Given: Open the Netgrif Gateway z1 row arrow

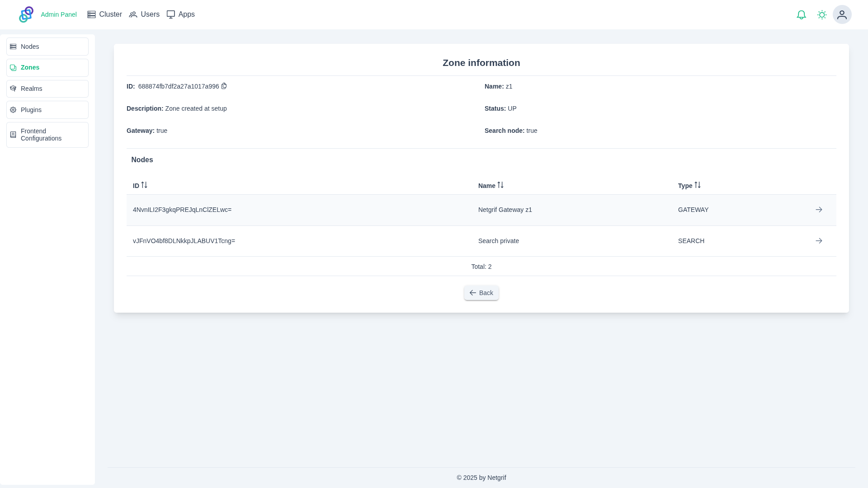Looking at the screenshot, I should [x=819, y=210].
